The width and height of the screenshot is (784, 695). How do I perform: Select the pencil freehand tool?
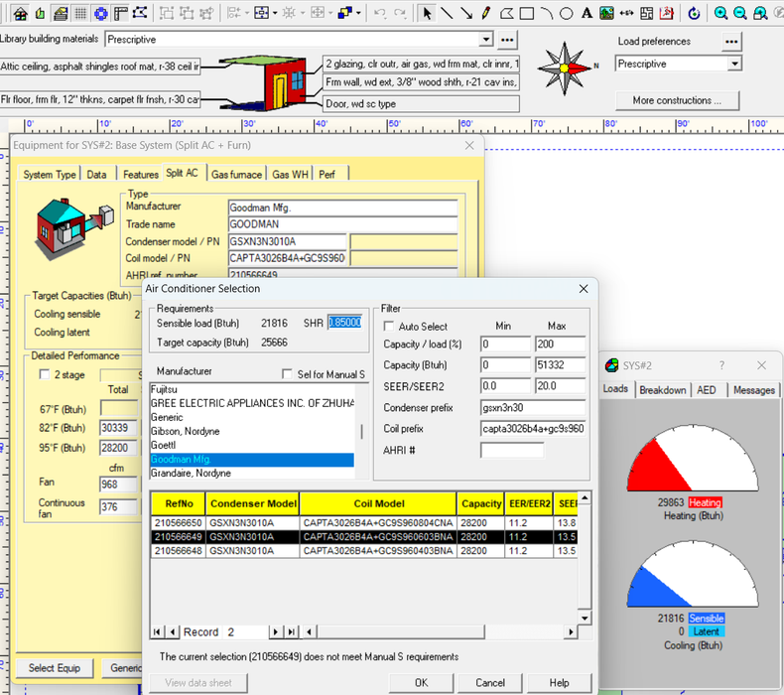tap(486, 14)
